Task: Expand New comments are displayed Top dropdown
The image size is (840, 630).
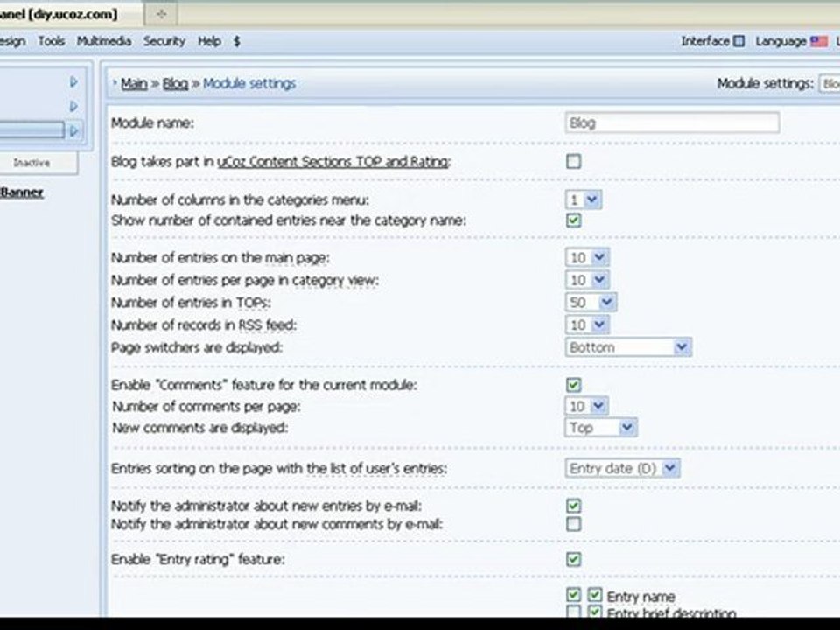Action: point(600,428)
